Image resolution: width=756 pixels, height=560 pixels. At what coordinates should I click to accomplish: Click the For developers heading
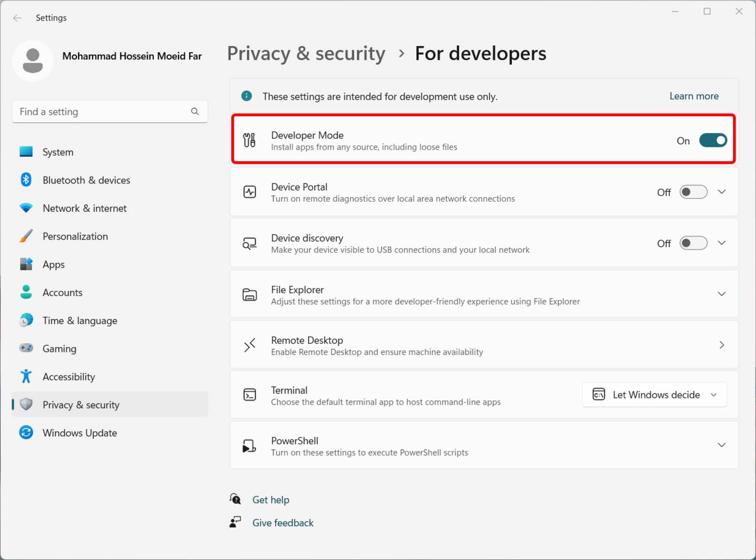click(x=481, y=54)
